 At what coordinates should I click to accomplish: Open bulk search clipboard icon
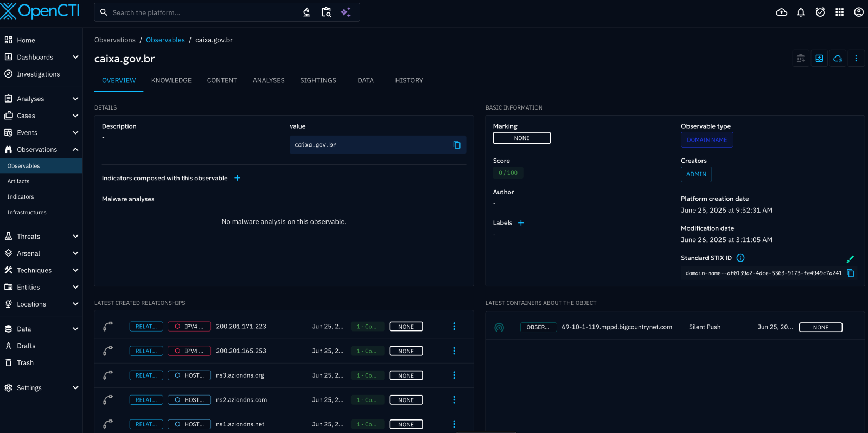[x=326, y=12]
